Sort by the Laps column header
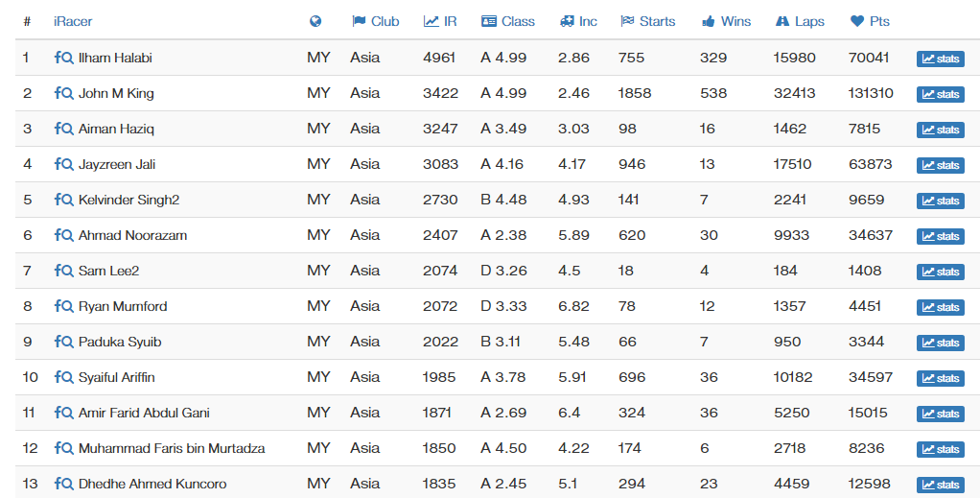 point(800,21)
